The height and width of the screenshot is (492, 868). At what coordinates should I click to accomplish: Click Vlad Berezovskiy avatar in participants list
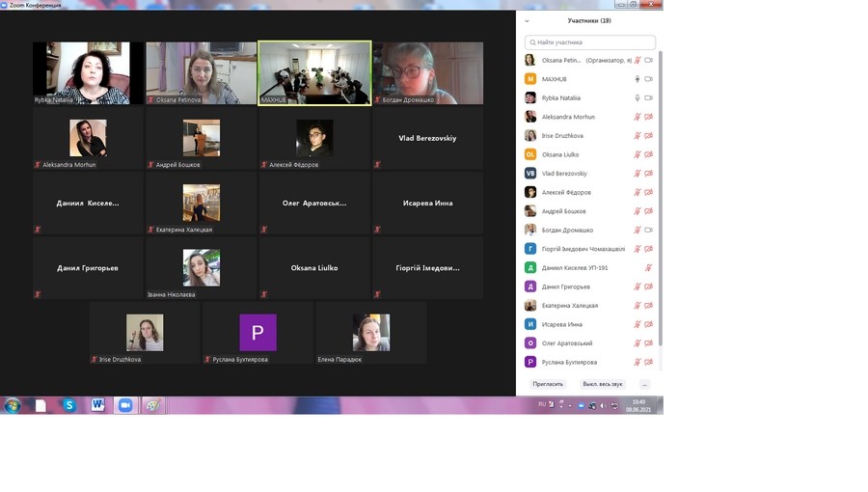(x=530, y=174)
